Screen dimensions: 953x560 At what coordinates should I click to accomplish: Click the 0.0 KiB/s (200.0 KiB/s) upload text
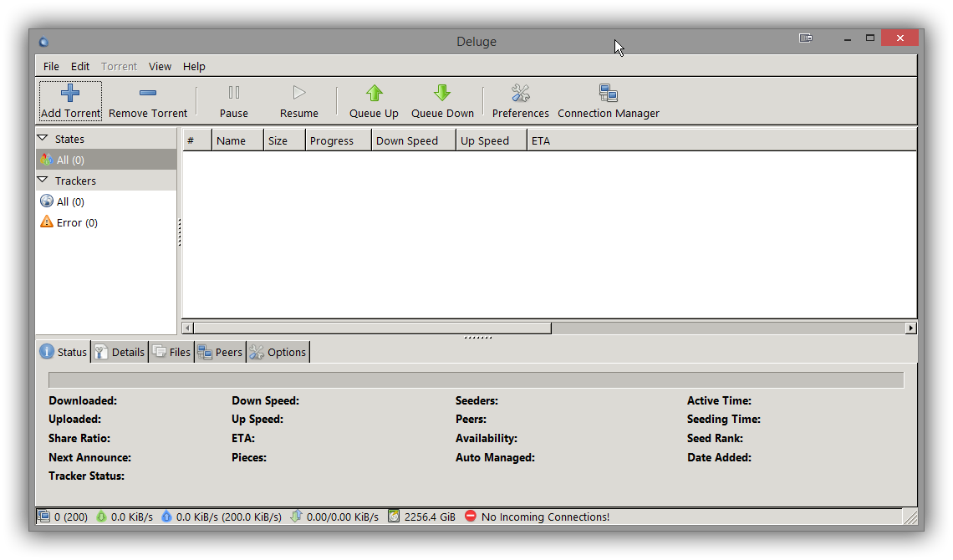click(x=229, y=517)
